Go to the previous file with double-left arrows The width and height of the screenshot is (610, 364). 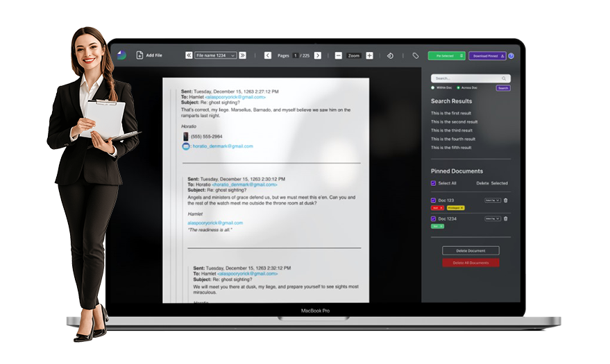click(189, 55)
